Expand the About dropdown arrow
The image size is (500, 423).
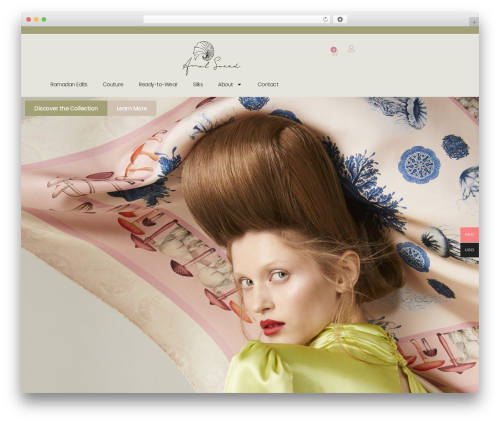coord(239,85)
